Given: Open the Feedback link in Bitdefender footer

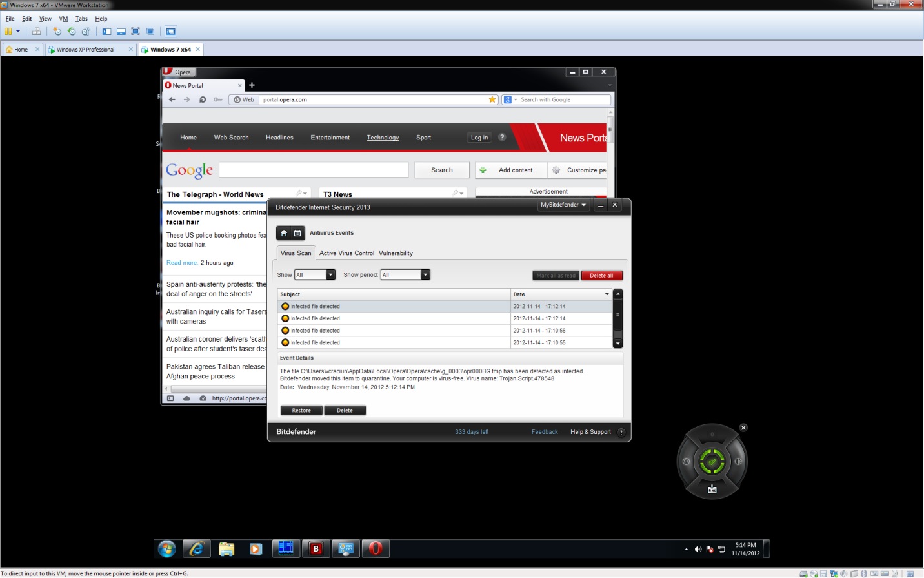Looking at the screenshot, I should click(545, 432).
